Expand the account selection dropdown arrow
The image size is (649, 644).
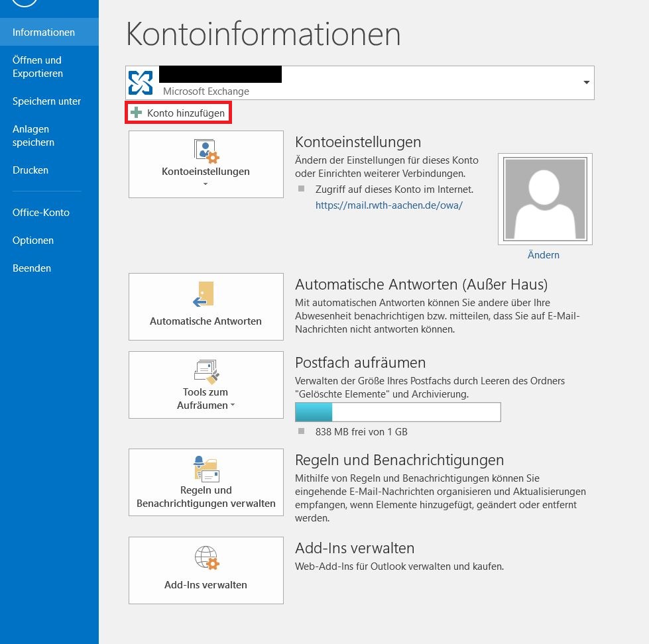coord(586,83)
